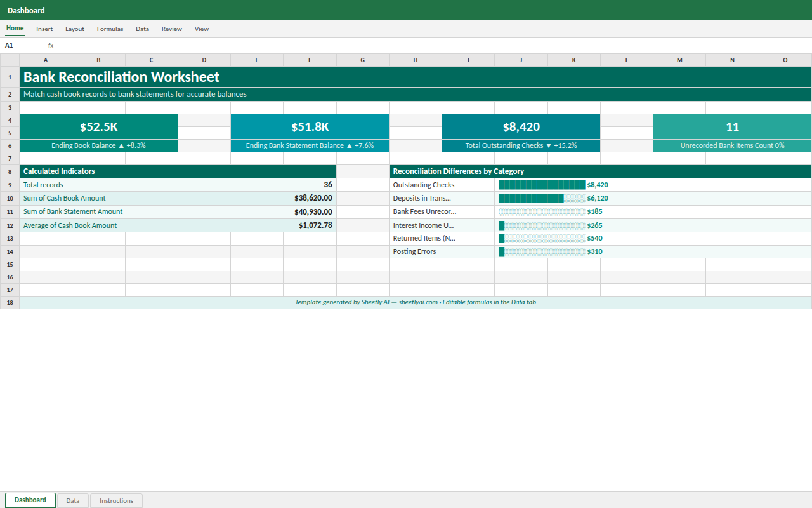Viewport: 812px width, 508px height.
Task: Click the $8,420 KPI card value
Action: click(x=521, y=127)
